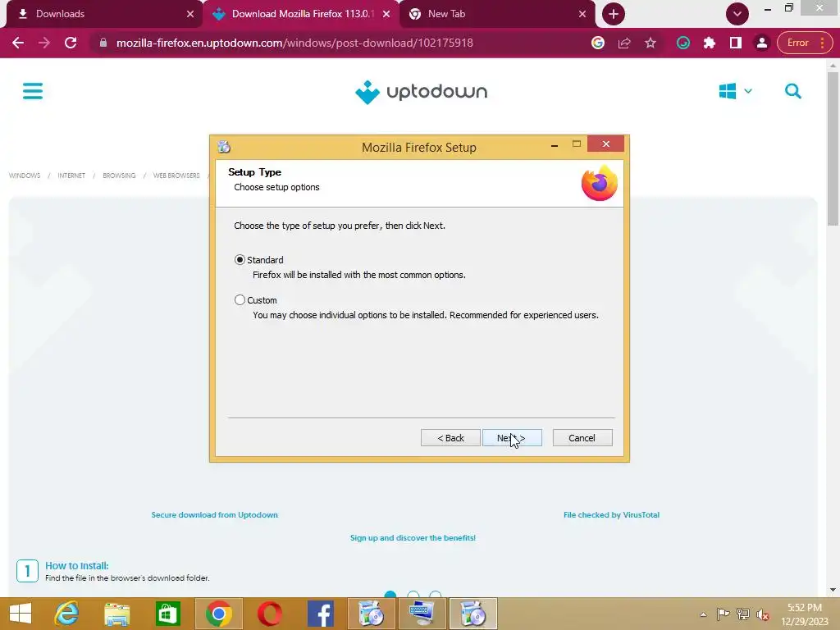
Task: Open the WINDOWS breadcrumb link
Action: pyautogui.click(x=25, y=176)
